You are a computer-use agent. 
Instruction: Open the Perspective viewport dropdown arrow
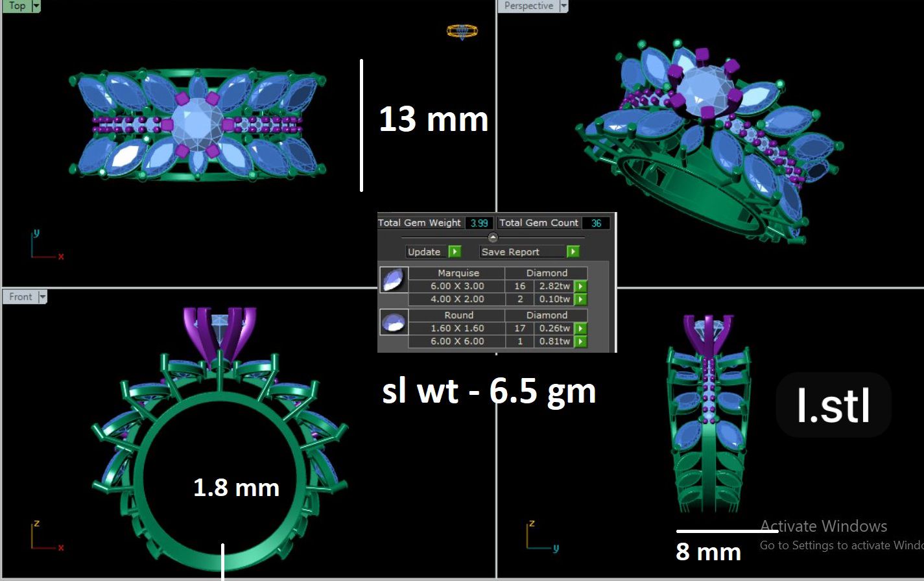(x=563, y=6)
